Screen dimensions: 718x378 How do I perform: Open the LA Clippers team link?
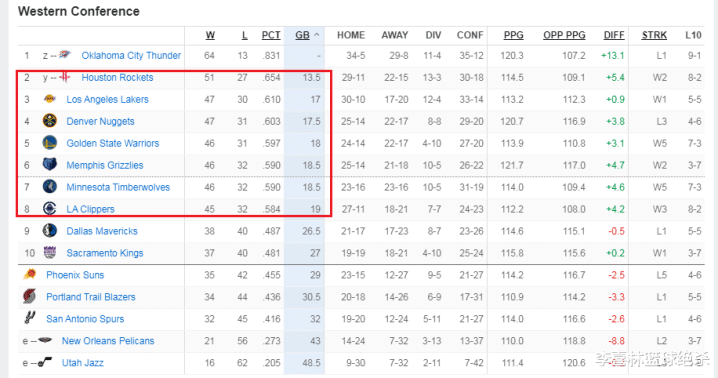click(x=90, y=209)
